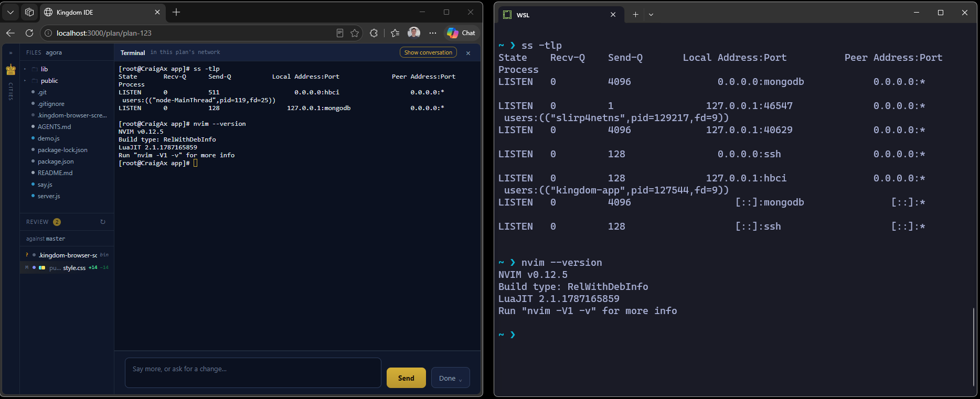Click Show conversation button

[x=428, y=52]
